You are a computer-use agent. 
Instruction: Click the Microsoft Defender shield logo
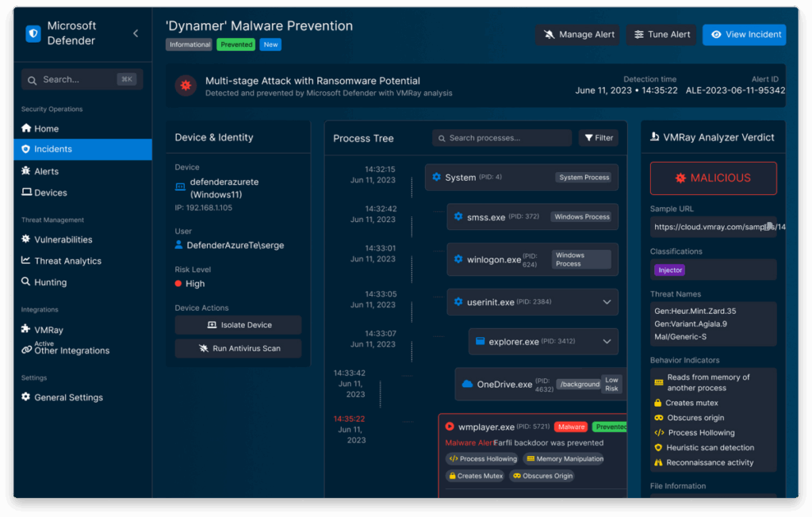click(x=33, y=33)
